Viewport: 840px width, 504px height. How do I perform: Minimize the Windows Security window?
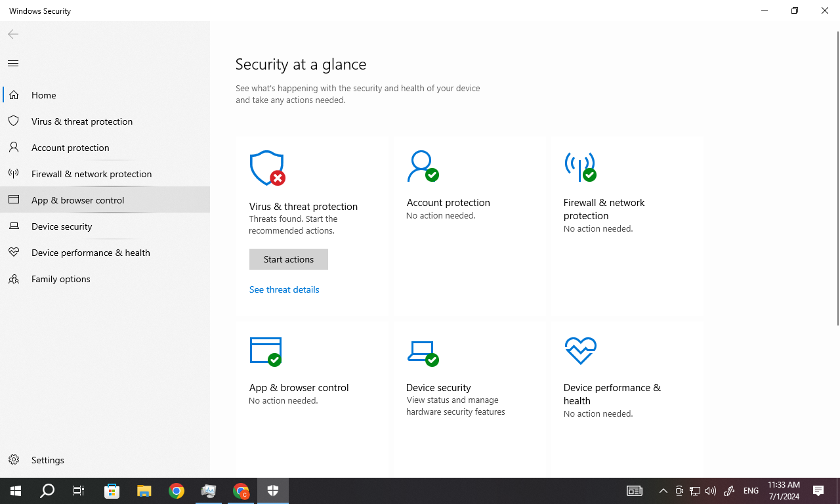(x=765, y=10)
